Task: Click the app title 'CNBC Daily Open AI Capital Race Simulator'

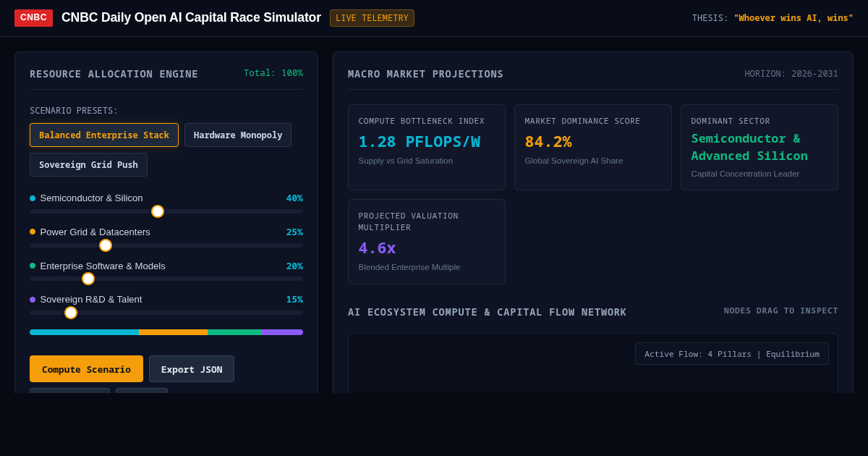Action: [x=191, y=17]
